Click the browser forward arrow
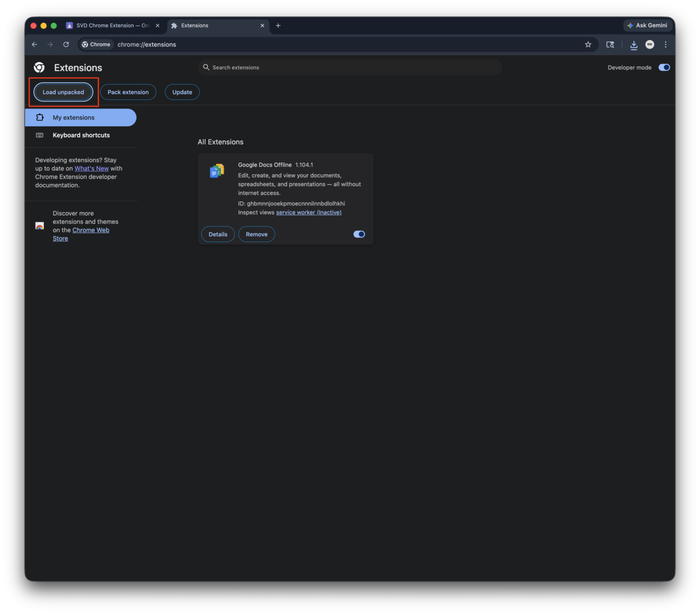The image size is (700, 614). click(x=50, y=44)
